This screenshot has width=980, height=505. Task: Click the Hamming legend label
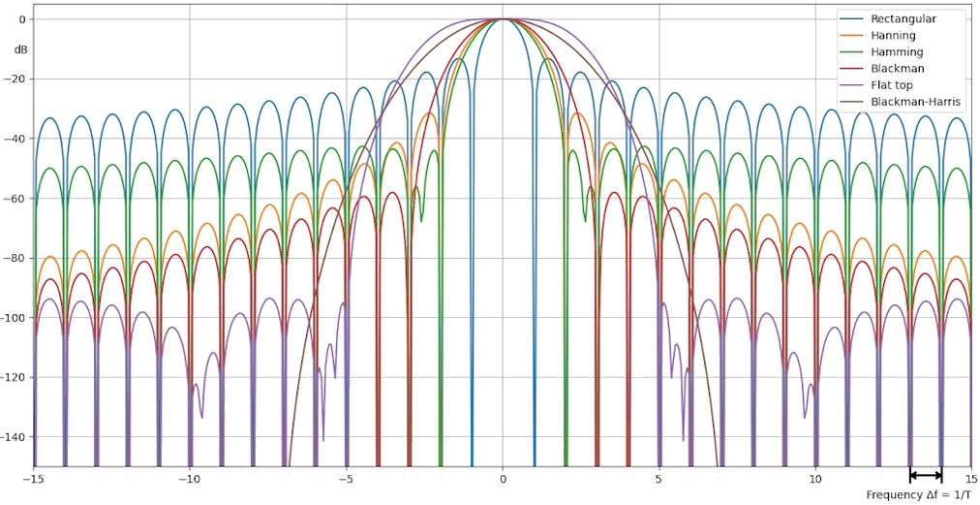coord(897,51)
